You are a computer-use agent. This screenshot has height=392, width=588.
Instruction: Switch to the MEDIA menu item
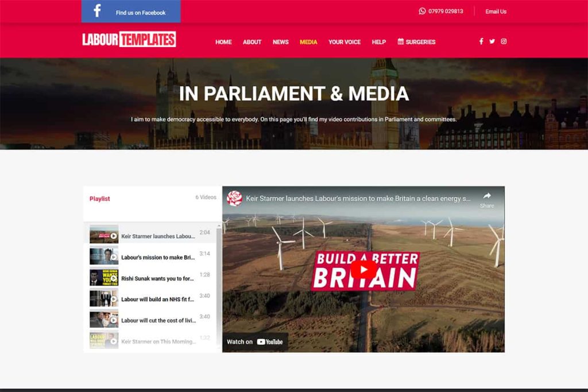(307, 42)
